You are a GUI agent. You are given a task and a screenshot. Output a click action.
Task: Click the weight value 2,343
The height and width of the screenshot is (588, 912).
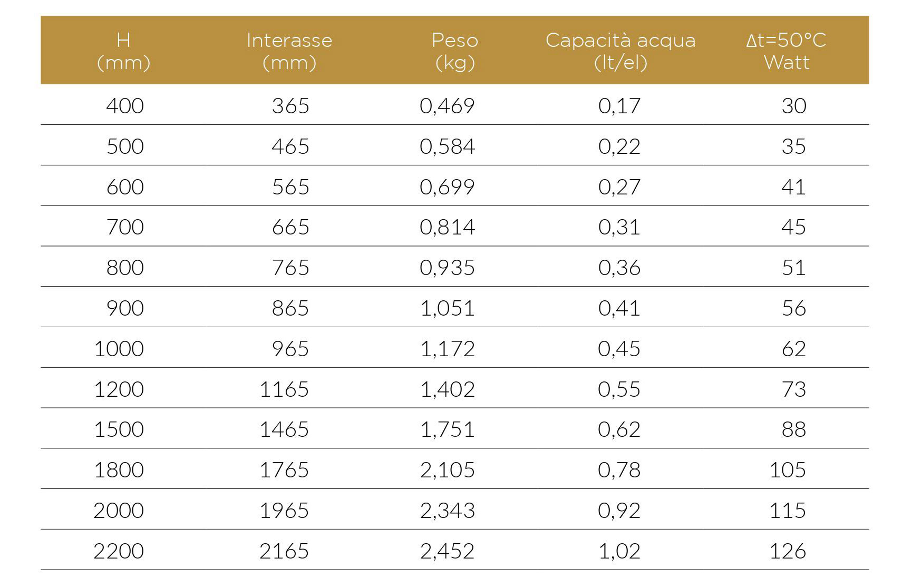coord(447,511)
